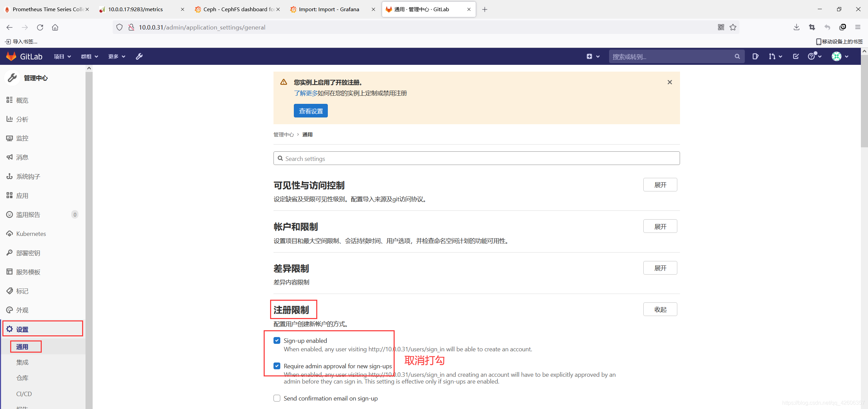Uncheck the Sign-up enabled checkbox
The height and width of the screenshot is (409, 868).
pyautogui.click(x=277, y=340)
